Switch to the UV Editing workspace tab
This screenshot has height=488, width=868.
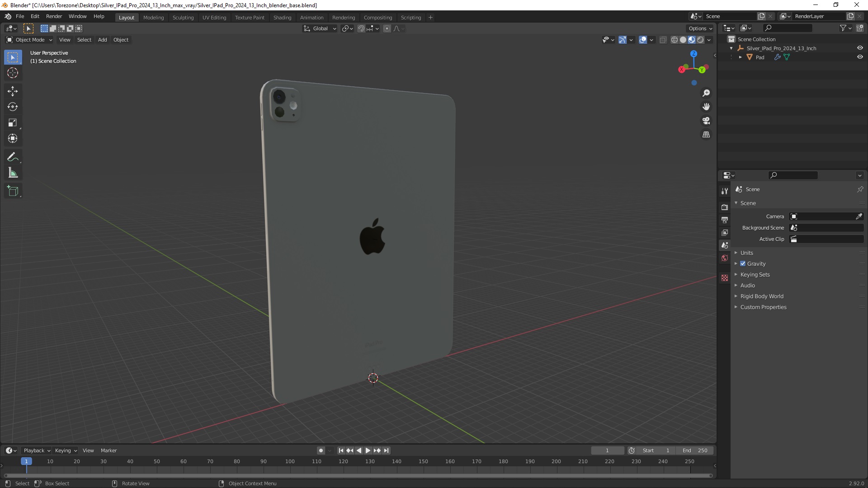[214, 18]
